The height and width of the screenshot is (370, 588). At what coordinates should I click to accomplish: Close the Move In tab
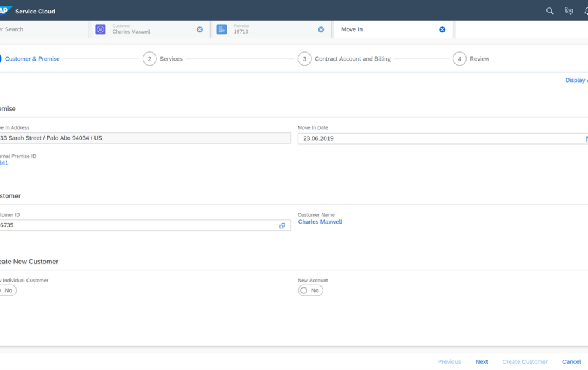(x=442, y=29)
